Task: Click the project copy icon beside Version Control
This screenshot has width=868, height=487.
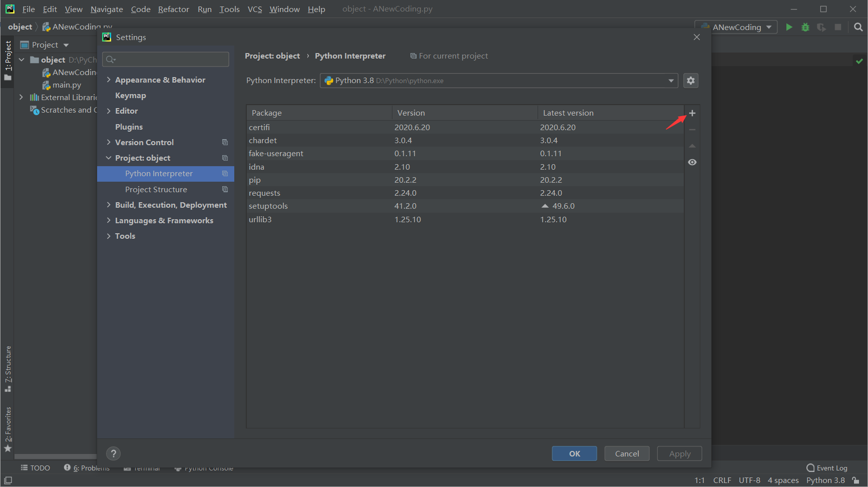Action: click(x=225, y=143)
